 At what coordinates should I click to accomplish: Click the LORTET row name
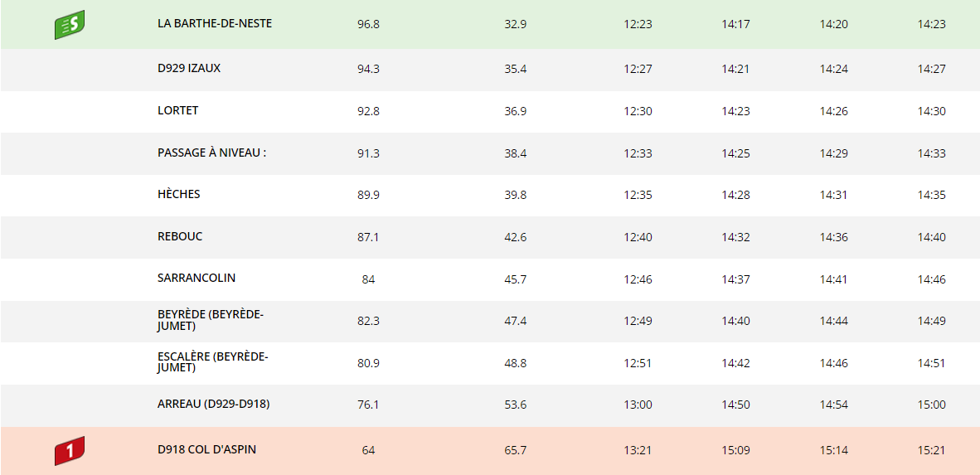click(177, 110)
